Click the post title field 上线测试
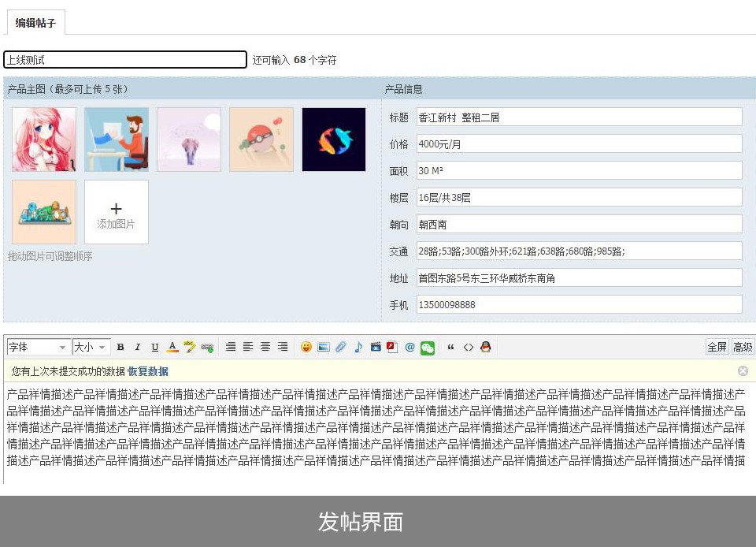Screen dimensions: 756x547 pos(125,60)
